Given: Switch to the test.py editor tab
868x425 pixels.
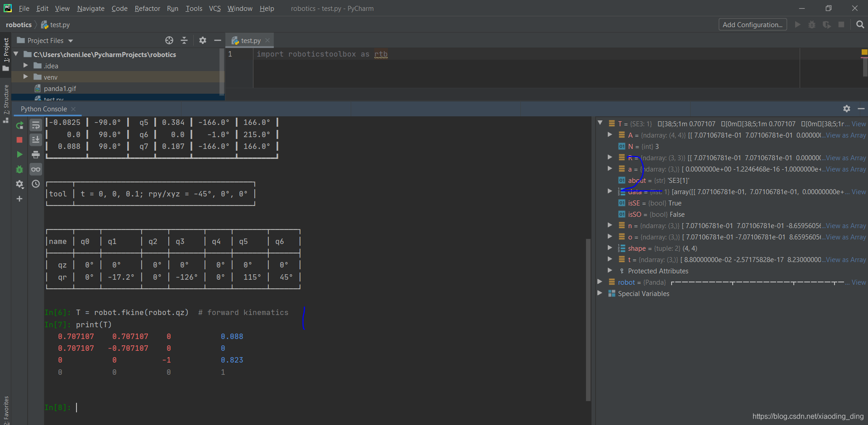Looking at the screenshot, I should coord(249,40).
